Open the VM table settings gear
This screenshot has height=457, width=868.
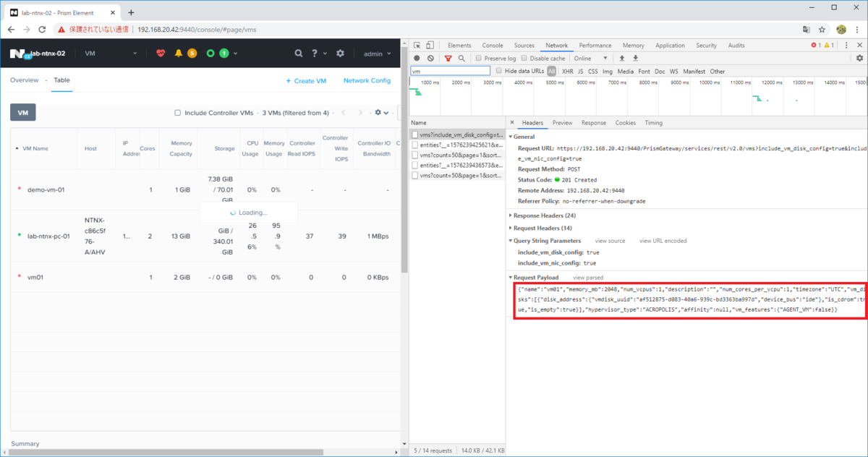(x=378, y=113)
